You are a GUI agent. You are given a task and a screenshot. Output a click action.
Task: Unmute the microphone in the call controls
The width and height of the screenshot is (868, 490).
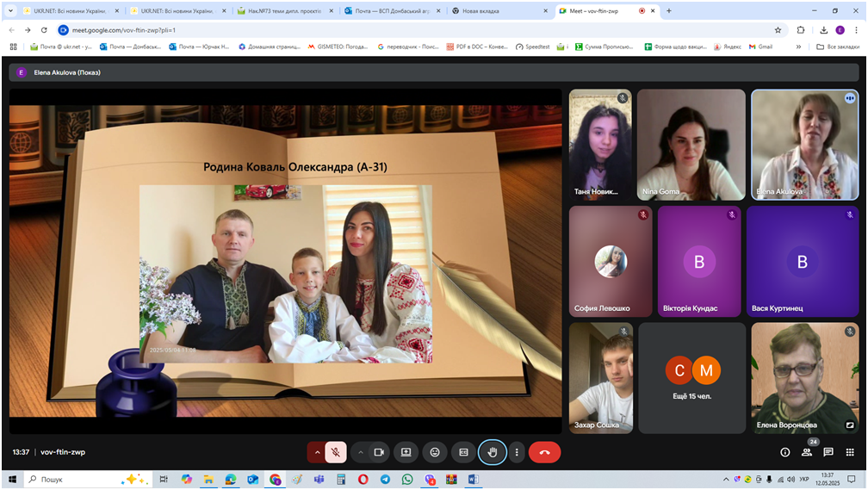point(336,452)
